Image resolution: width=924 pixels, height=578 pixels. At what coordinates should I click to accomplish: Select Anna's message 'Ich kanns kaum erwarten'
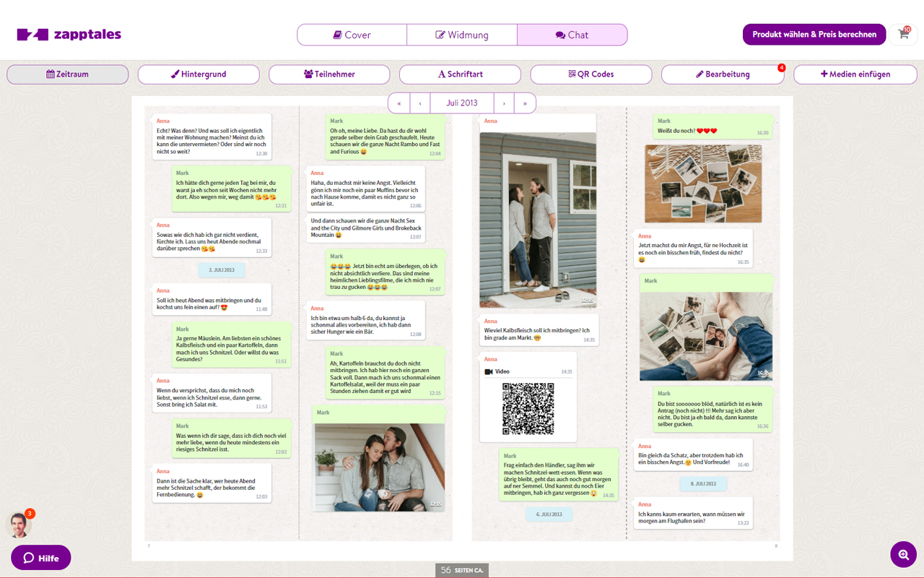pos(693,514)
